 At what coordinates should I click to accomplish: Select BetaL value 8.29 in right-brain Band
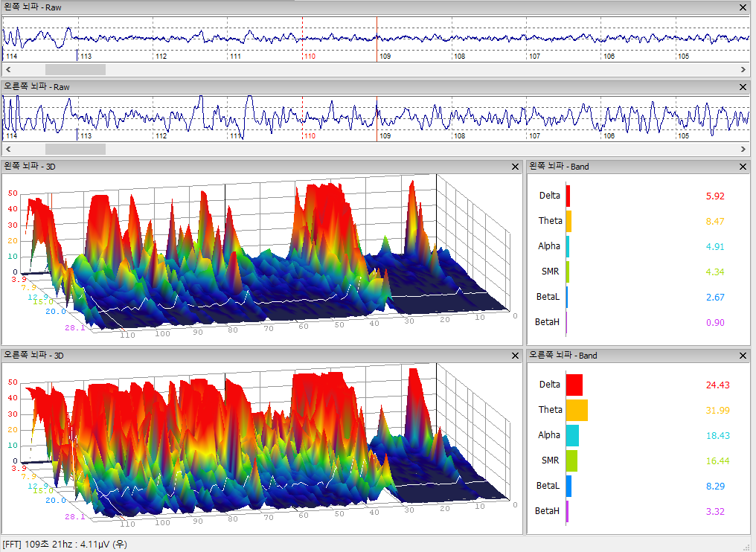click(x=715, y=486)
